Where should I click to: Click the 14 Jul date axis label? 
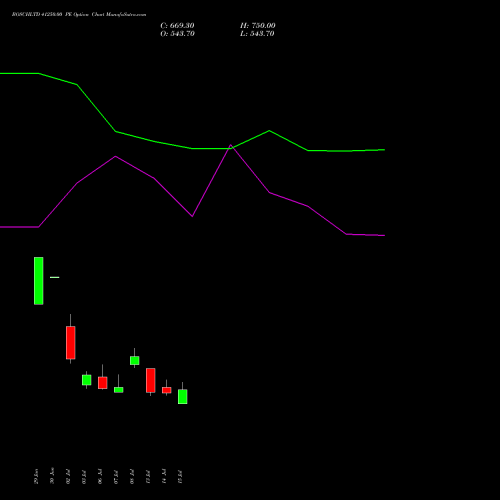click(x=164, y=477)
